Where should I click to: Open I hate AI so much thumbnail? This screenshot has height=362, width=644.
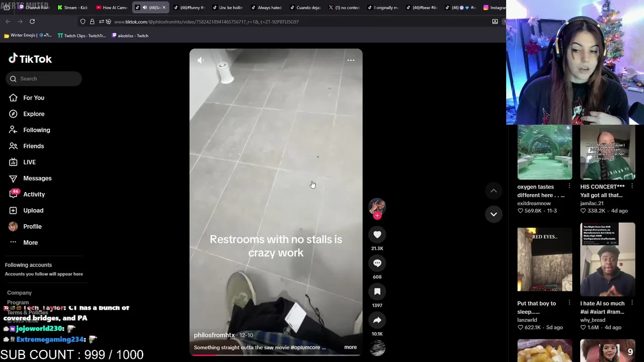click(x=608, y=259)
